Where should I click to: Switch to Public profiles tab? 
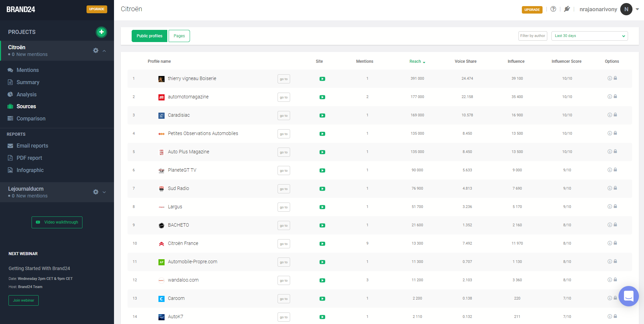[149, 36]
